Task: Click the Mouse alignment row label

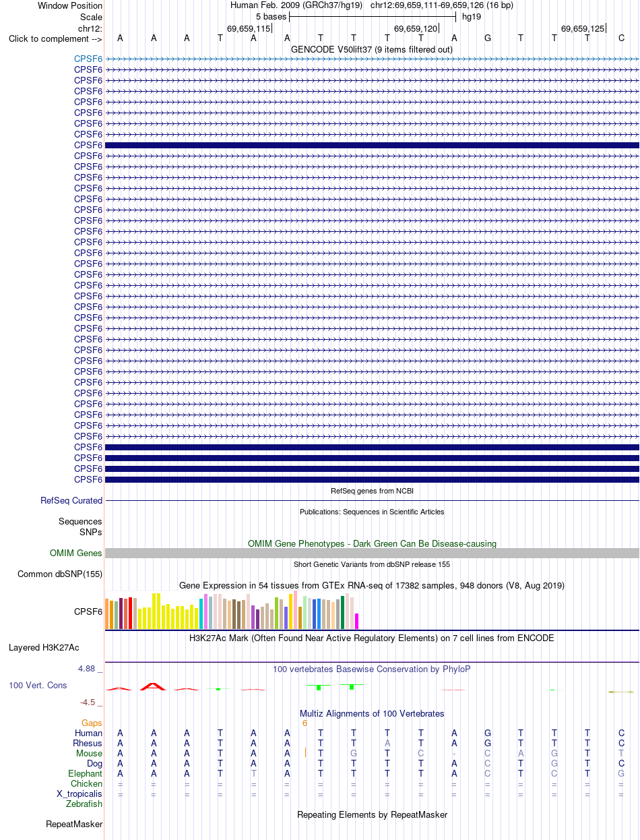Action: [90, 753]
